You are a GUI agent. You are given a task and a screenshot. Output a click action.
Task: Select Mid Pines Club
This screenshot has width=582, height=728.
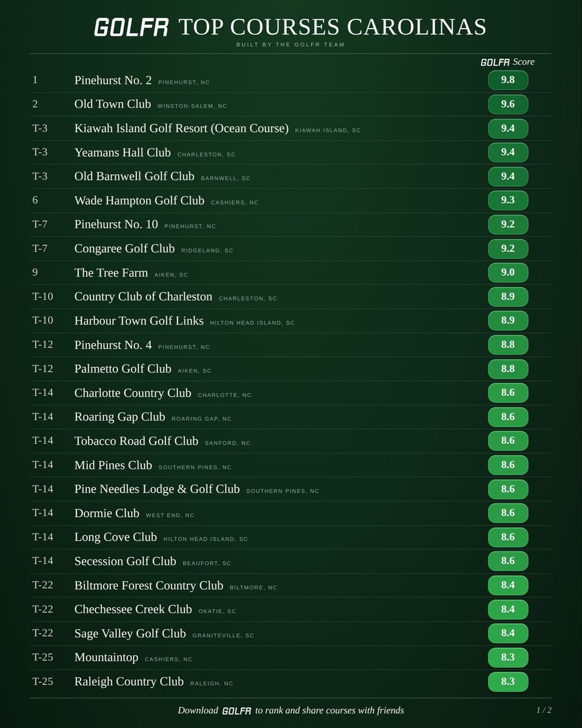[113, 465]
